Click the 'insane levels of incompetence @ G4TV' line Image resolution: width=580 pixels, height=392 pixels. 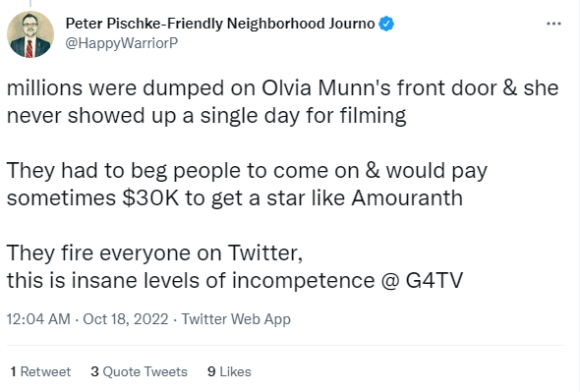tap(235, 280)
